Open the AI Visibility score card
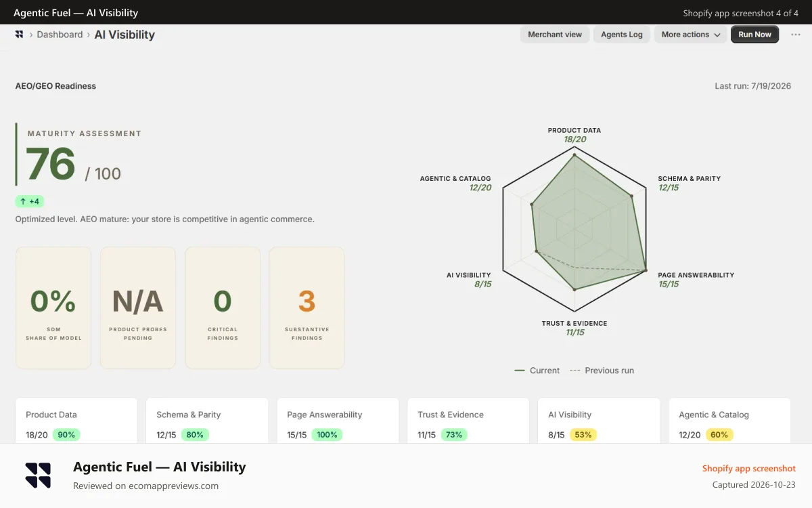 tap(599, 421)
